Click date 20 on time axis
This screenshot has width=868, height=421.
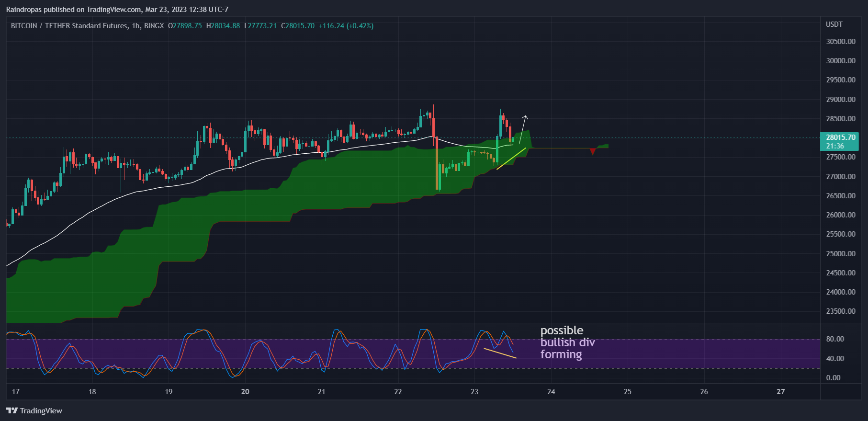point(245,392)
